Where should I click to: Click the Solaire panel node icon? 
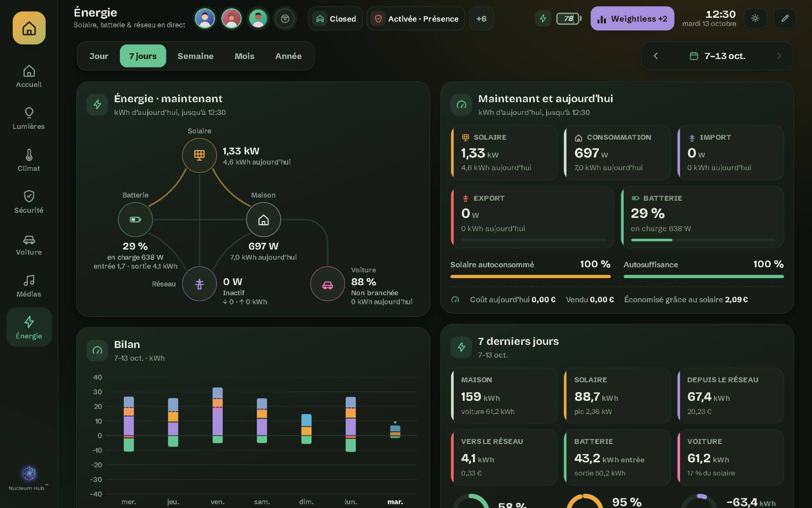coord(199,155)
